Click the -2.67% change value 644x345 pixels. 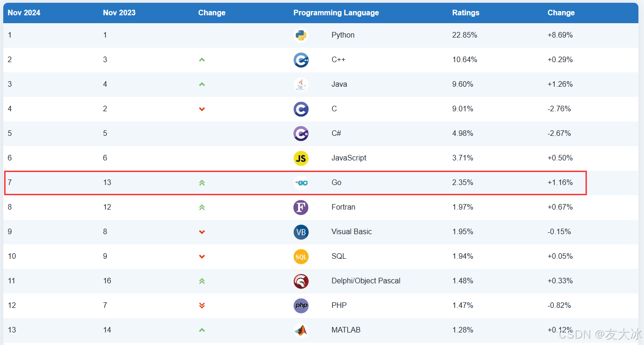pyautogui.click(x=559, y=134)
